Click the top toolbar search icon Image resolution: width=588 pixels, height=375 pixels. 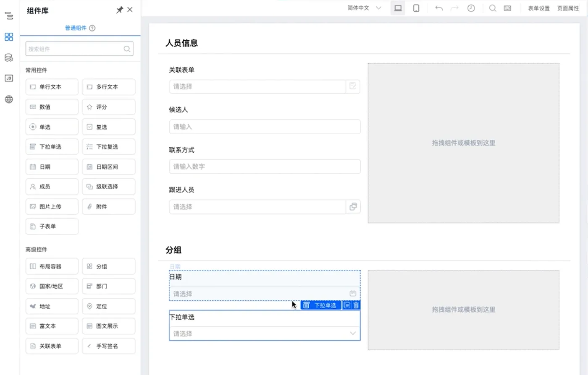coord(493,8)
